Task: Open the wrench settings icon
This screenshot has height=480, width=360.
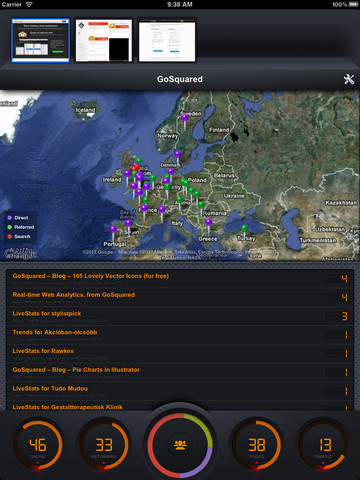Action: pos(349,79)
